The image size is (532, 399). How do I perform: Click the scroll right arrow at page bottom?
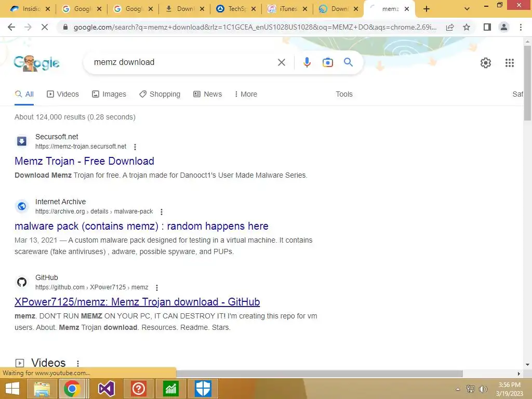(519, 374)
